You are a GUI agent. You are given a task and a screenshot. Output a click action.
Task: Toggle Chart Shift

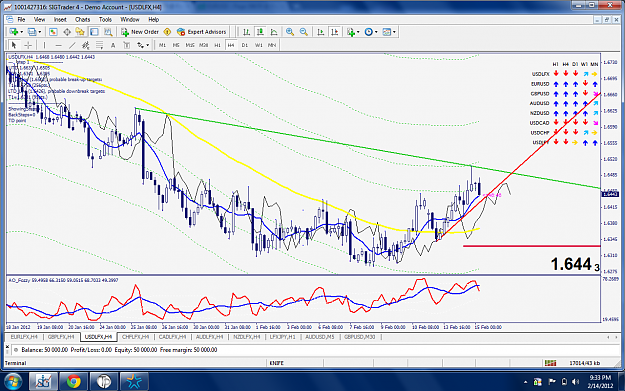click(x=334, y=32)
